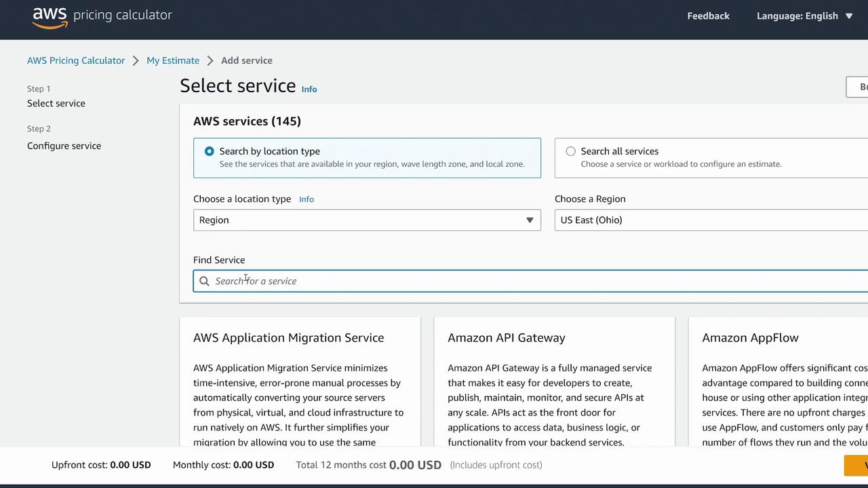Go to AWS Pricing Calculator breadcrumb
This screenshot has height=488, width=868.
(x=76, y=60)
